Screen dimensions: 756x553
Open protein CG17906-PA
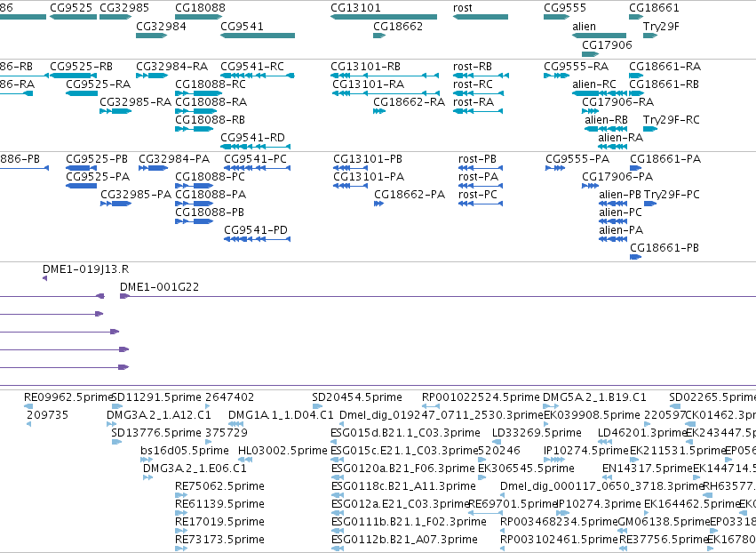617,177
